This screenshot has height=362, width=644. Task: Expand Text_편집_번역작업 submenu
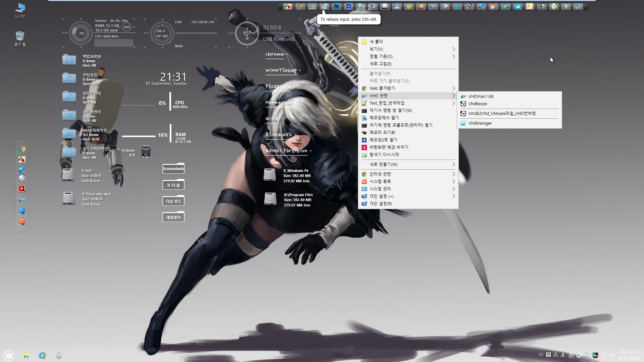pos(408,103)
